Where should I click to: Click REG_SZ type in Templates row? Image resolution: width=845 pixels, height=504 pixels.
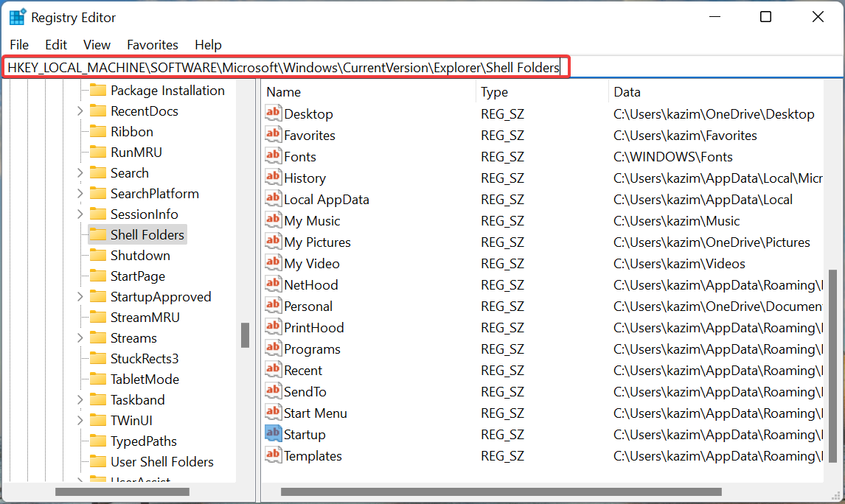click(502, 455)
